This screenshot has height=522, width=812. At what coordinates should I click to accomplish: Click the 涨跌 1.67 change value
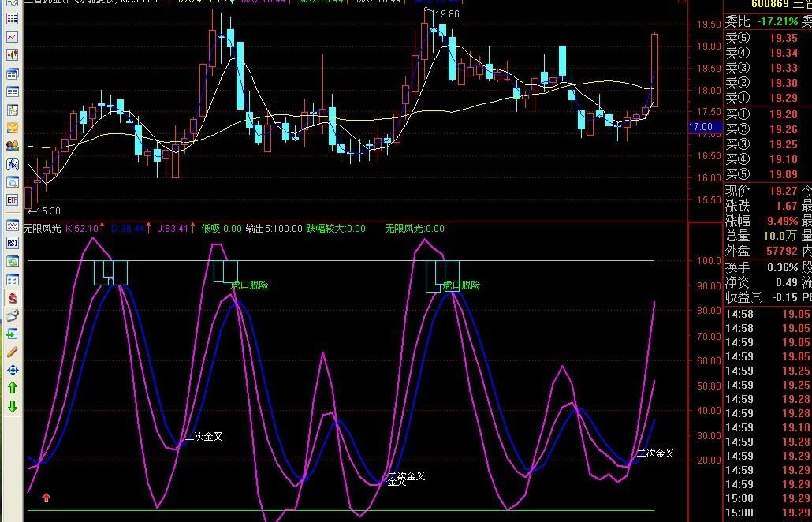click(x=787, y=206)
